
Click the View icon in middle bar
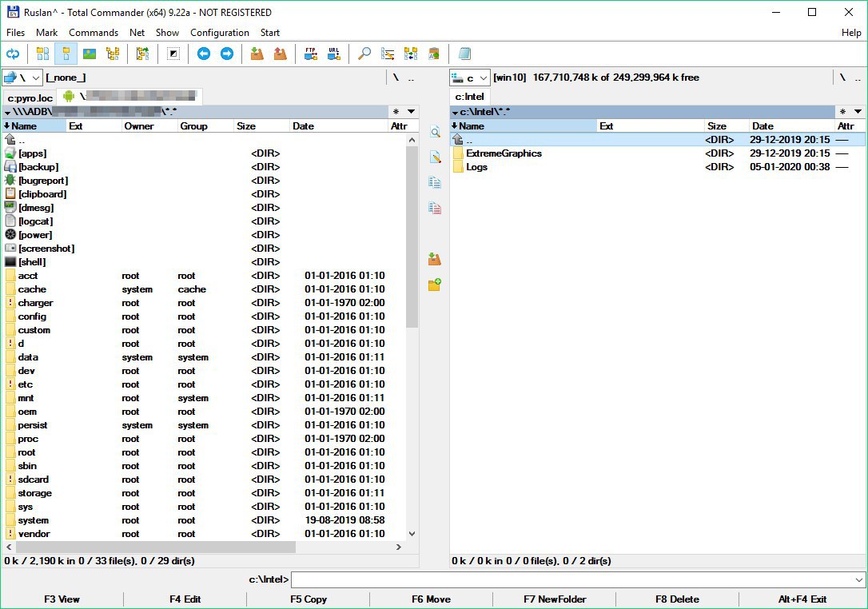(x=435, y=132)
